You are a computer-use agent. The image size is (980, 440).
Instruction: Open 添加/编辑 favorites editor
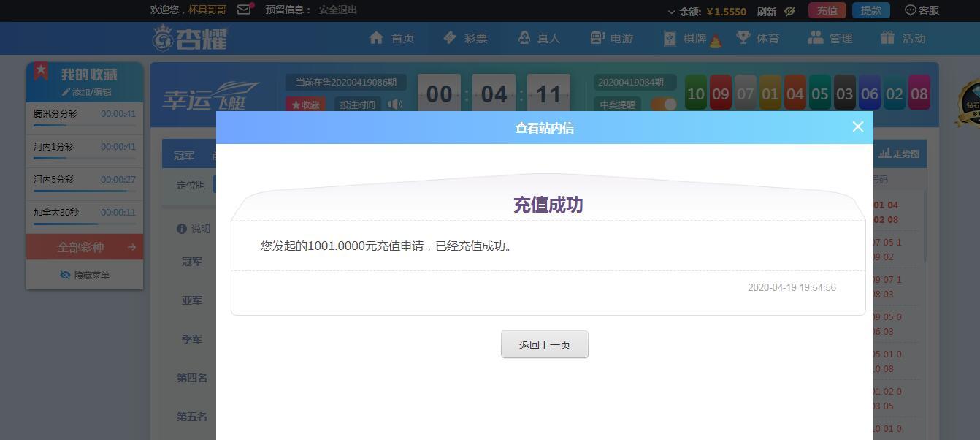pos(86,92)
